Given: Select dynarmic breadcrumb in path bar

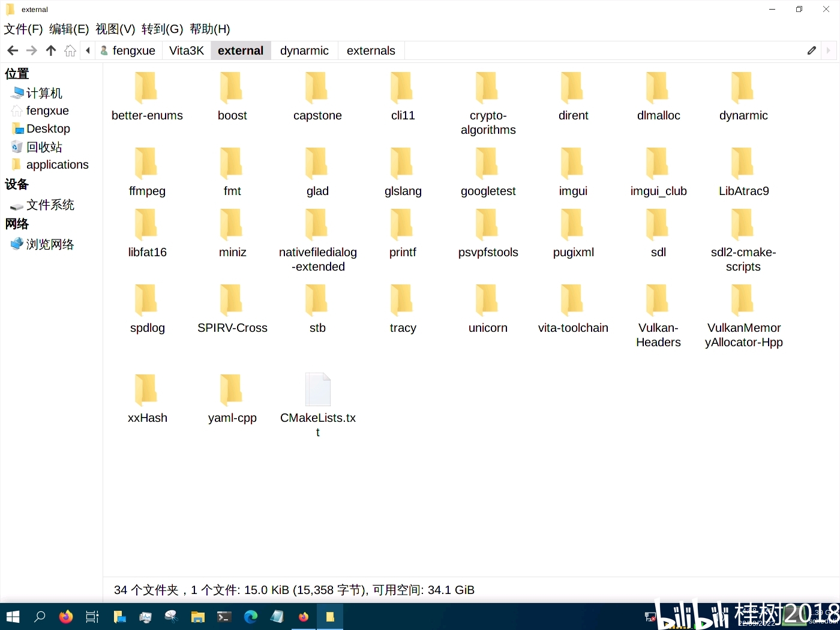Looking at the screenshot, I should click(x=304, y=50).
